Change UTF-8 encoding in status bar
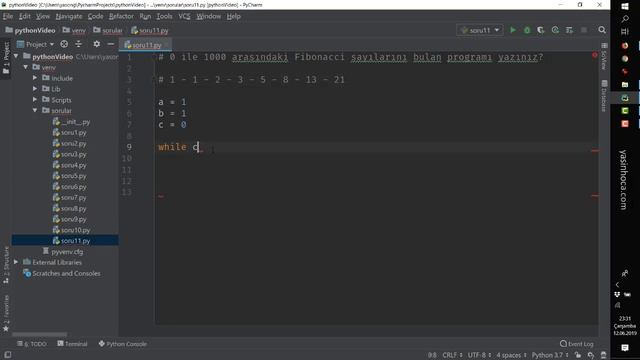 (479, 355)
